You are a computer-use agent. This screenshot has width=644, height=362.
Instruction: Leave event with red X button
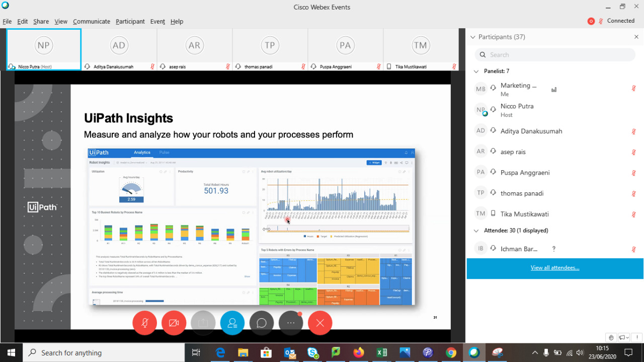pyautogui.click(x=320, y=323)
